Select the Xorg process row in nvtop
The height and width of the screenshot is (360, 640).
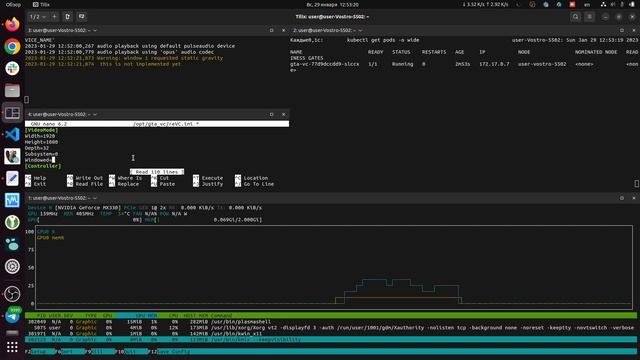(x=331, y=328)
